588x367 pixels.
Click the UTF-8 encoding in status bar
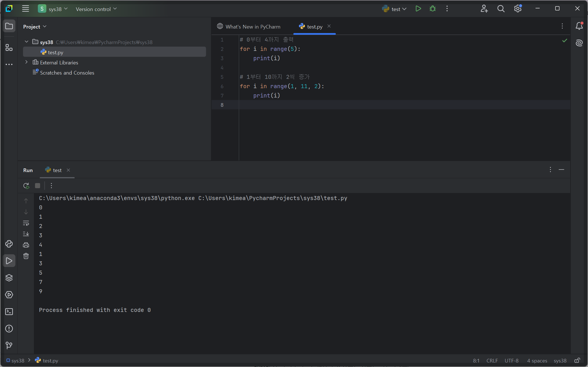pos(511,361)
